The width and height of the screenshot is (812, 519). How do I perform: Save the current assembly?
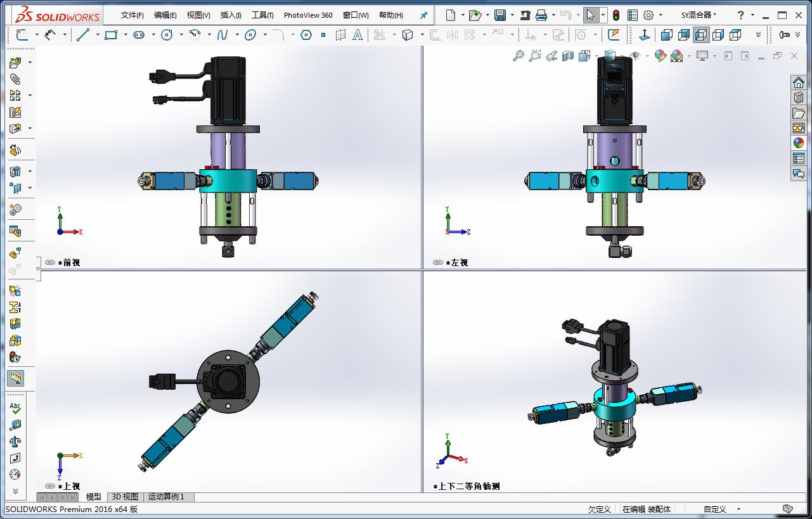(500, 15)
